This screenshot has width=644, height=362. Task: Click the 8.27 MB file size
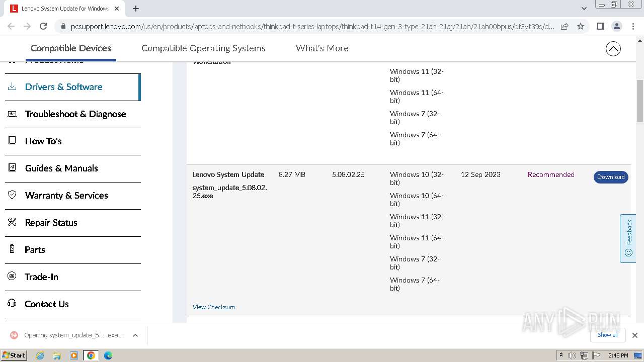tap(292, 174)
